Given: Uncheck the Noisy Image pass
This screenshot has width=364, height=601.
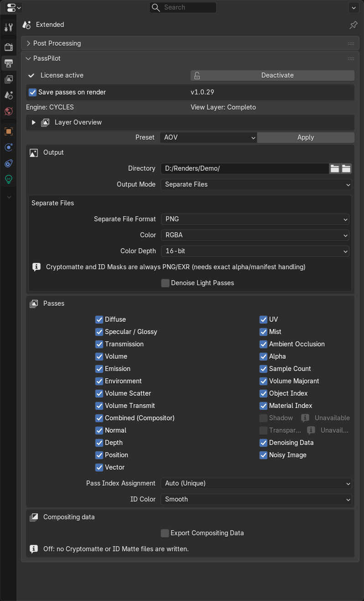Looking at the screenshot, I should [x=263, y=455].
